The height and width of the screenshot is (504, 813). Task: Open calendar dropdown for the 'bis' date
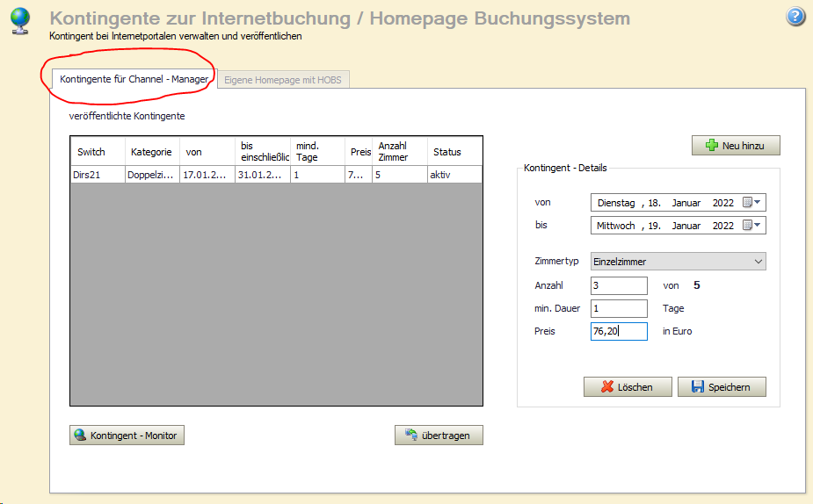(751, 226)
